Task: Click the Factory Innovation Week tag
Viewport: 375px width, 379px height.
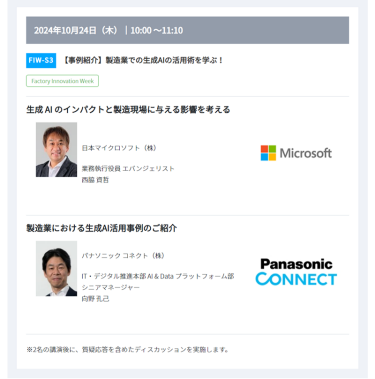Action: (x=62, y=81)
